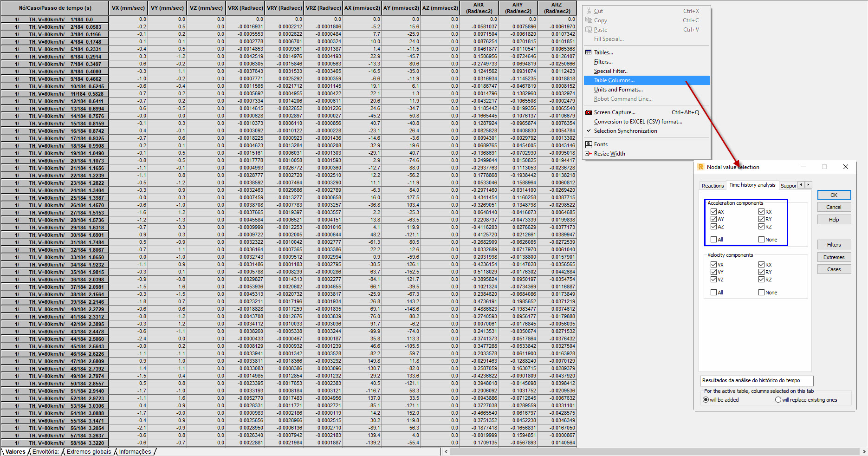Click the Robot R logo in the dialog title bar
Viewport: 868px width, 456px height.
point(701,166)
